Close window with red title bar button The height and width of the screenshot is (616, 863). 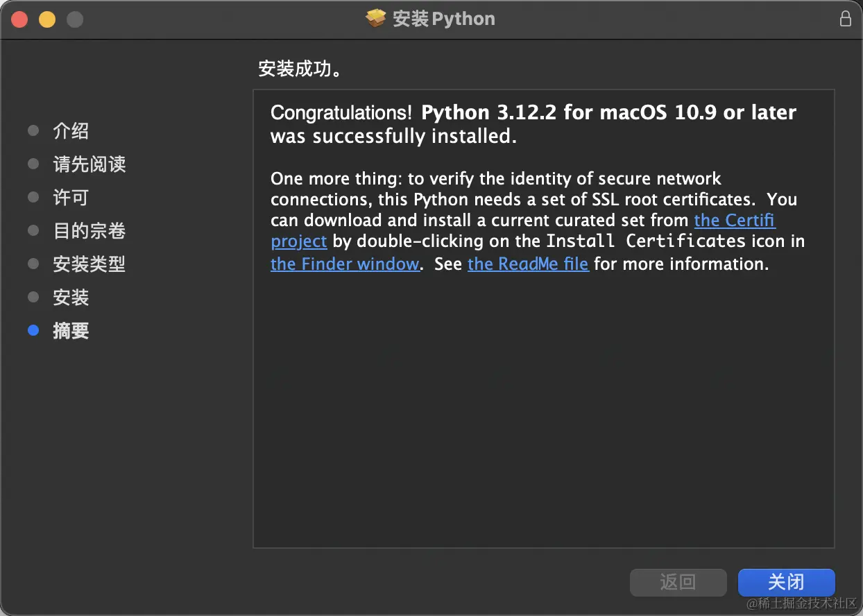click(19, 19)
